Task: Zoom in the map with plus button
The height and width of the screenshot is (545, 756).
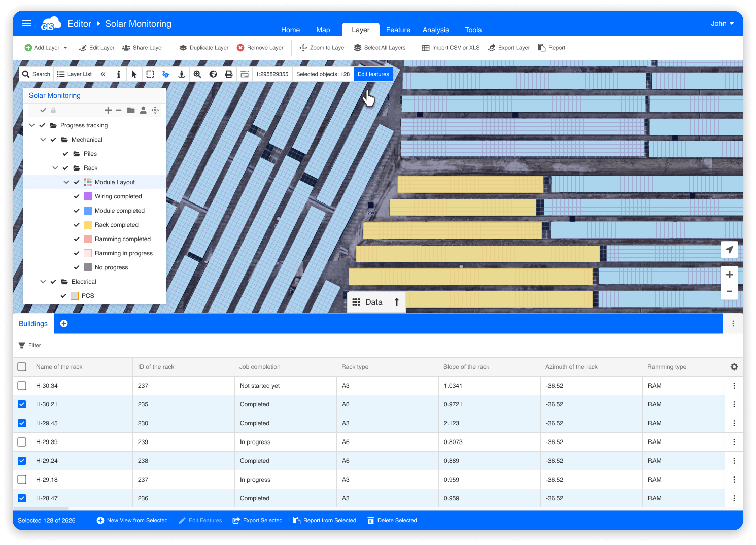Action: point(729,275)
